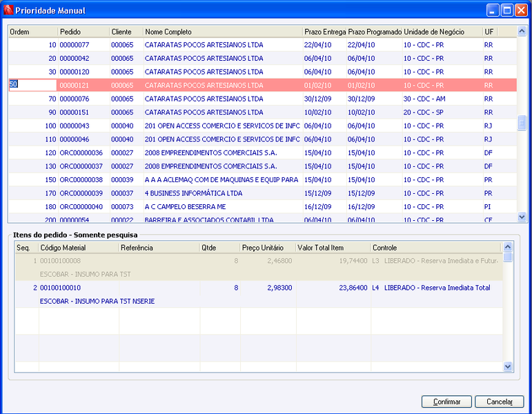Select the A C CAMPELO BESERRA ME row
The width and height of the screenshot is (532, 414).
263,207
